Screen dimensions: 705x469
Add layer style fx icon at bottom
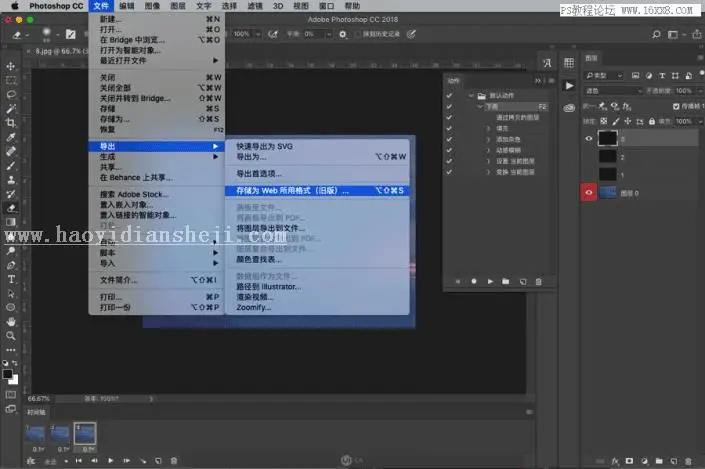pyautogui.click(x=615, y=461)
